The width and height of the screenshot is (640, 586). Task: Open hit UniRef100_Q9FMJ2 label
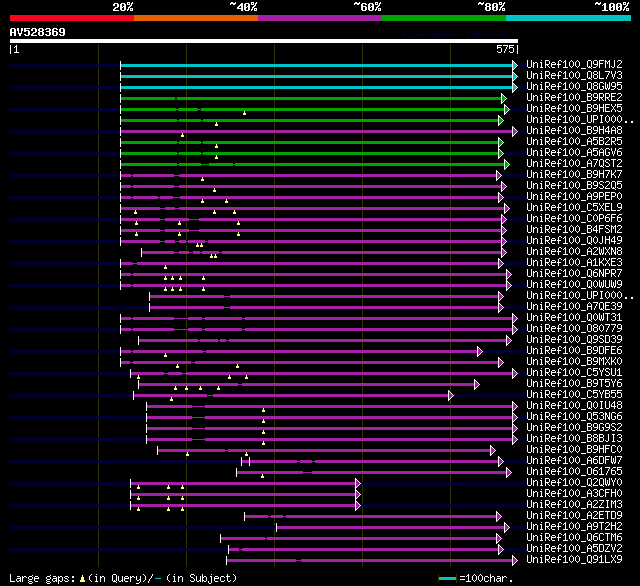click(x=574, y=64)
